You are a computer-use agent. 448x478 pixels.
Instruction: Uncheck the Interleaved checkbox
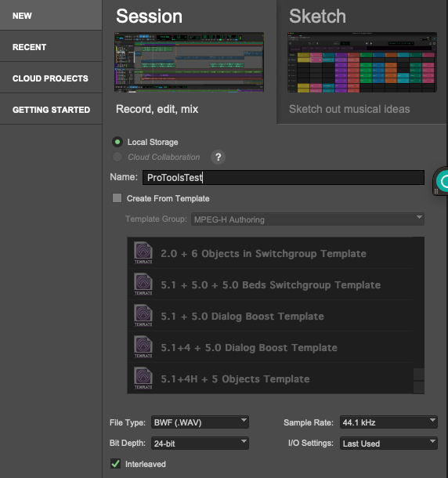[115, 464]
